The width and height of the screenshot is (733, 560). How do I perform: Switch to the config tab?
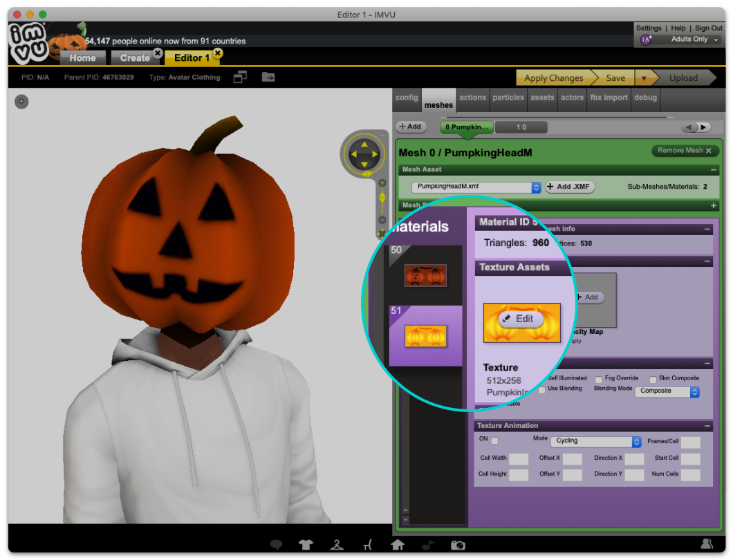pos(407,97)
